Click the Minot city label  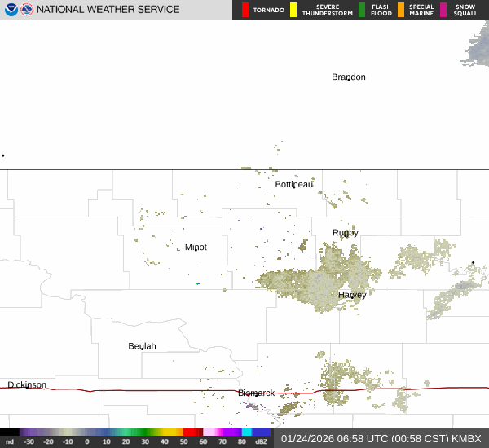click(196, 248)
